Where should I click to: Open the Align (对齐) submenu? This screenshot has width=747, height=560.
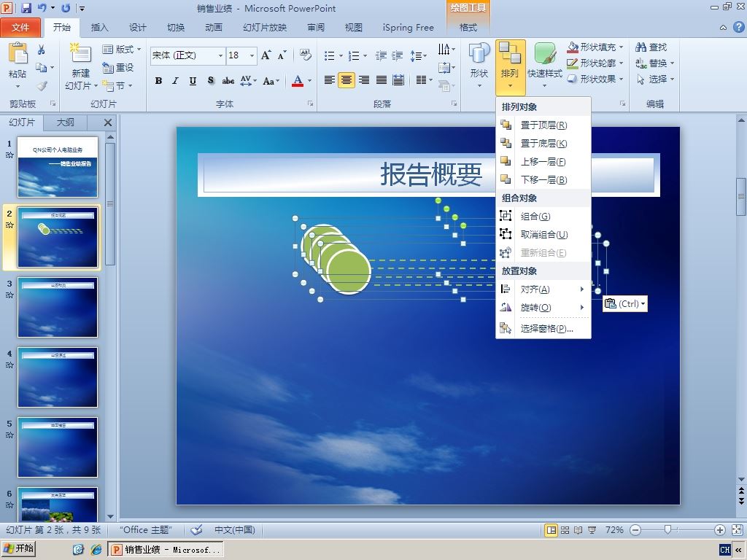[543, 289]
